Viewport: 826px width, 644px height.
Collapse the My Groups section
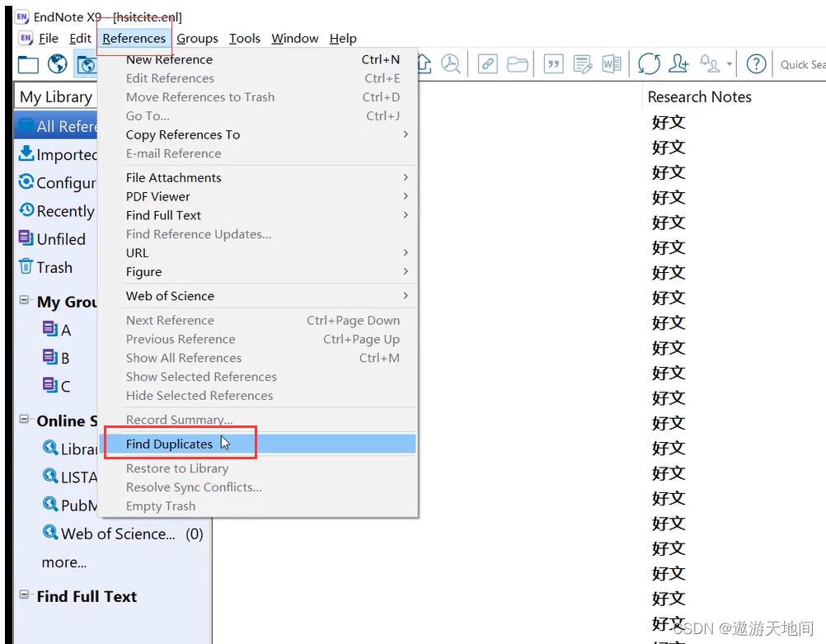pyautogui.click(x=24, y=300)
